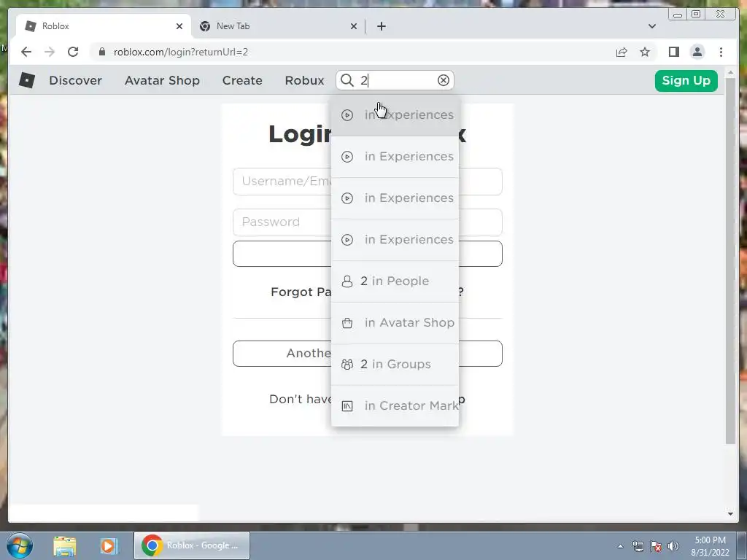Click the Roblox search input box
The image size is (747, 560).
[x=395, y=80]
